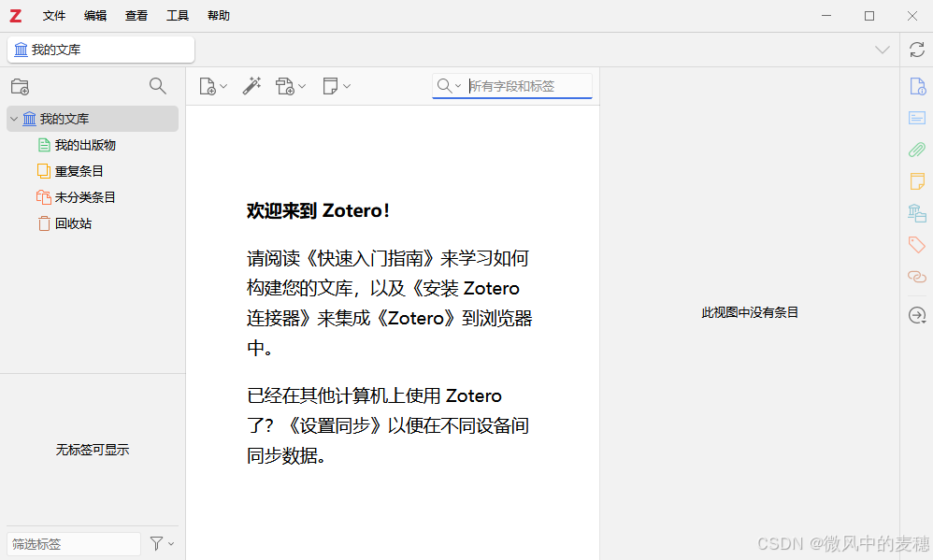Click the 我的出版物 green document icon
Screen dimensions: 933x560
click(x=43, y=145)
